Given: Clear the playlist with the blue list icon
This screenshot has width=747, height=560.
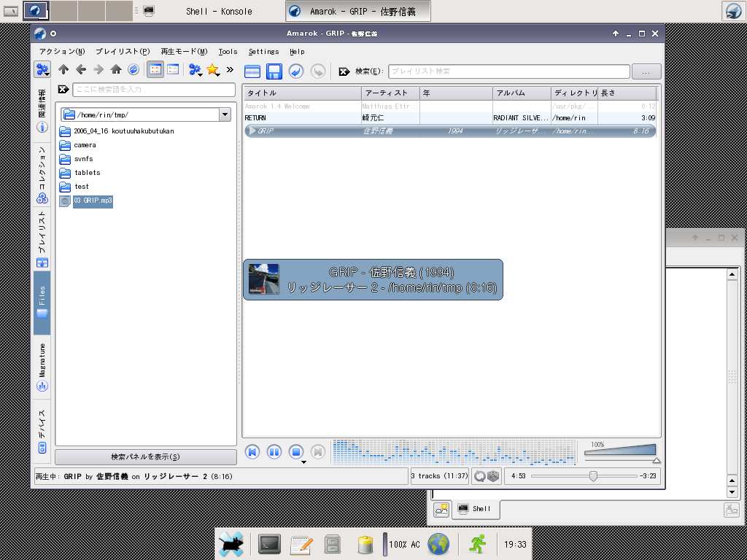Looking at the screenshot, I should (252, 71).
